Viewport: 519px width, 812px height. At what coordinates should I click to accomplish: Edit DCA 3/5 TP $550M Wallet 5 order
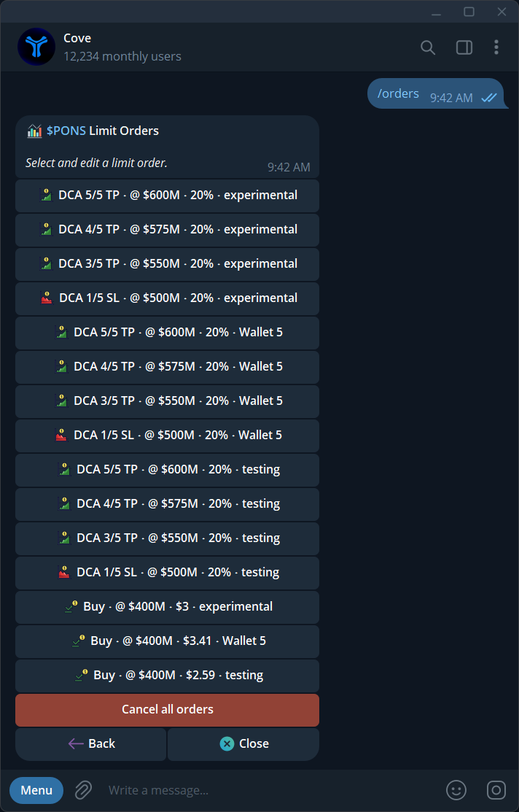(167, 401)
